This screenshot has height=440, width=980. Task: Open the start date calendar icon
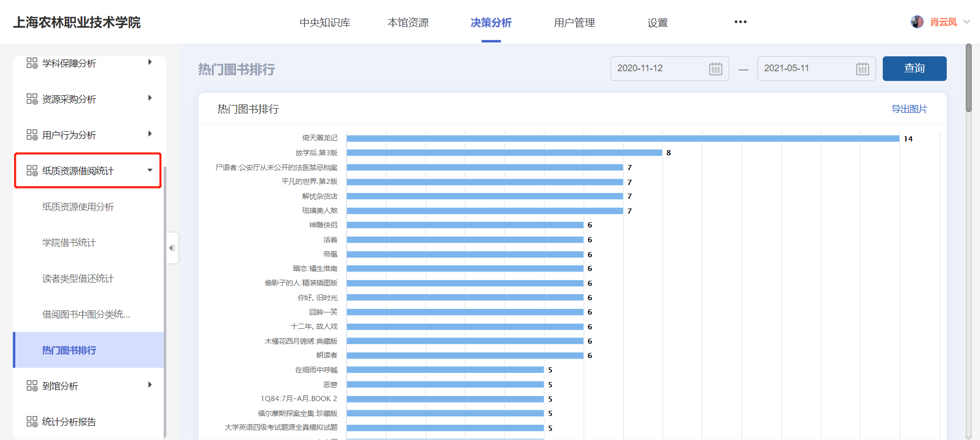715,69
